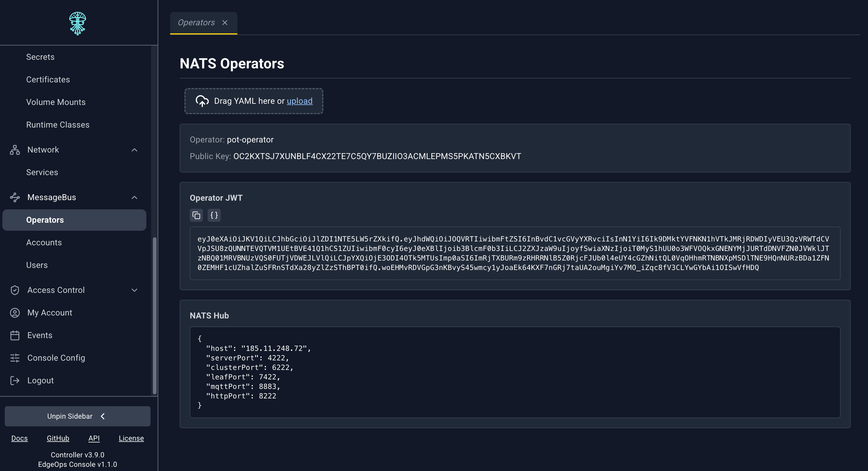Viewport: 868px width, 471px height.
Task: Click the MessageBus section icon
Action: pos(15,197)
